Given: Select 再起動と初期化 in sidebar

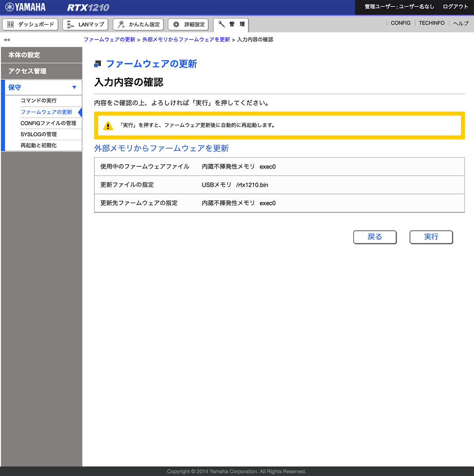Looking at the screenshot, I should (x=39, y=145).
